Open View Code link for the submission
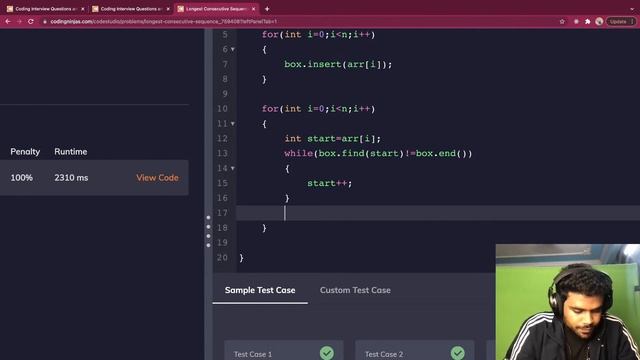This screenshot has width=640, height=360. 157,178
